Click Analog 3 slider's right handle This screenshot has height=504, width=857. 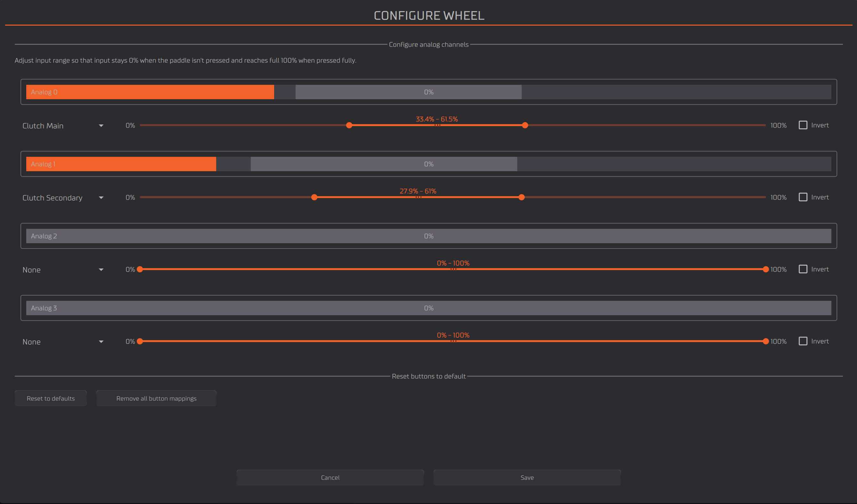(765, 341)
